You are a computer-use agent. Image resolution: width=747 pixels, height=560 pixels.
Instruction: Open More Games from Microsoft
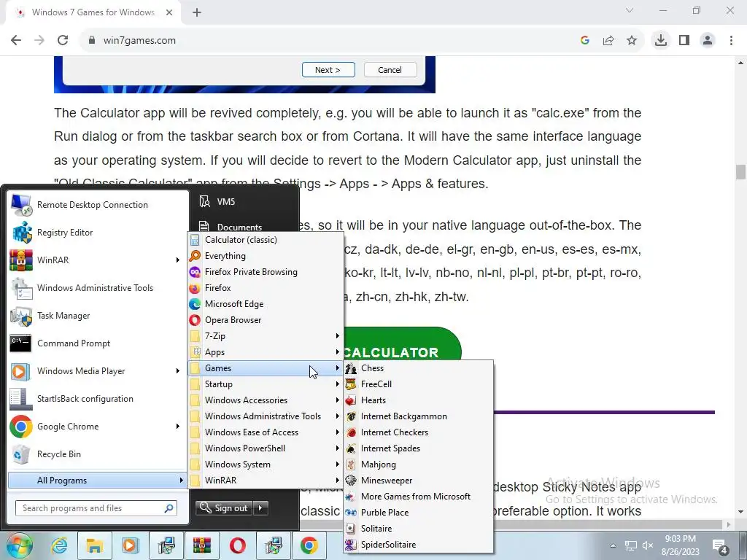click(x=418, y=496)
